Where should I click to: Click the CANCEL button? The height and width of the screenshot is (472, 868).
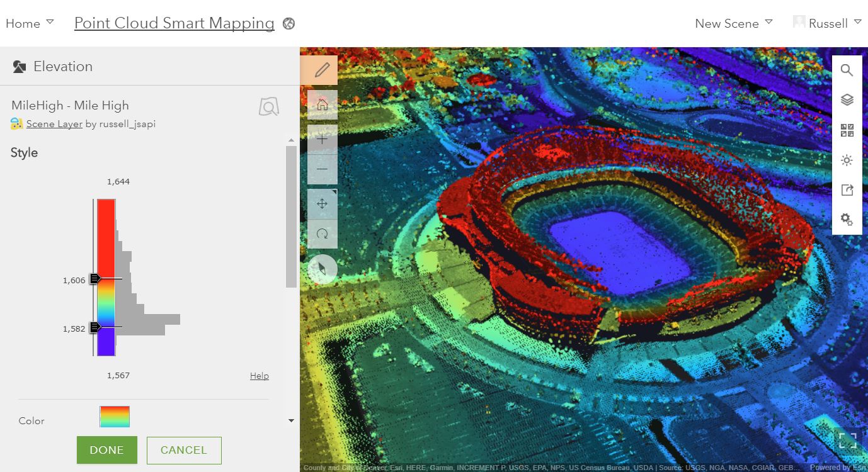click(184, 450)
